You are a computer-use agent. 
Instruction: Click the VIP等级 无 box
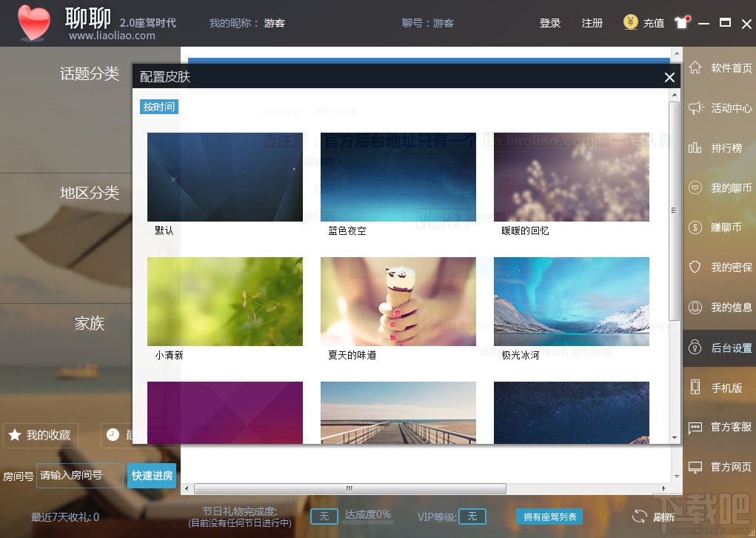472,517
